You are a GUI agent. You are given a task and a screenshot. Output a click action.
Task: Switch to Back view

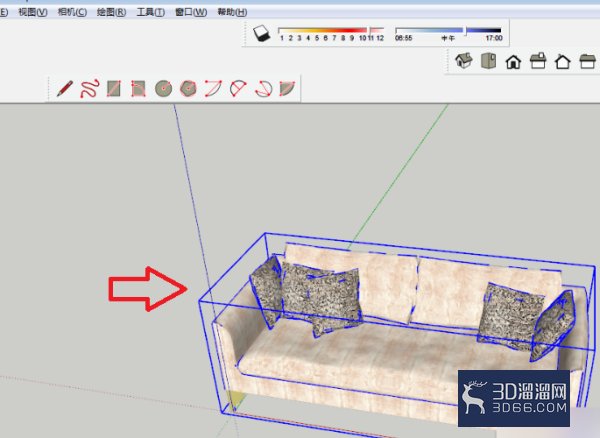[563, 61]
